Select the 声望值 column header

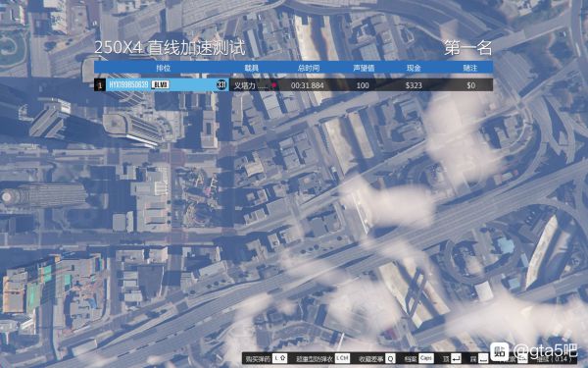click(364, 68)
